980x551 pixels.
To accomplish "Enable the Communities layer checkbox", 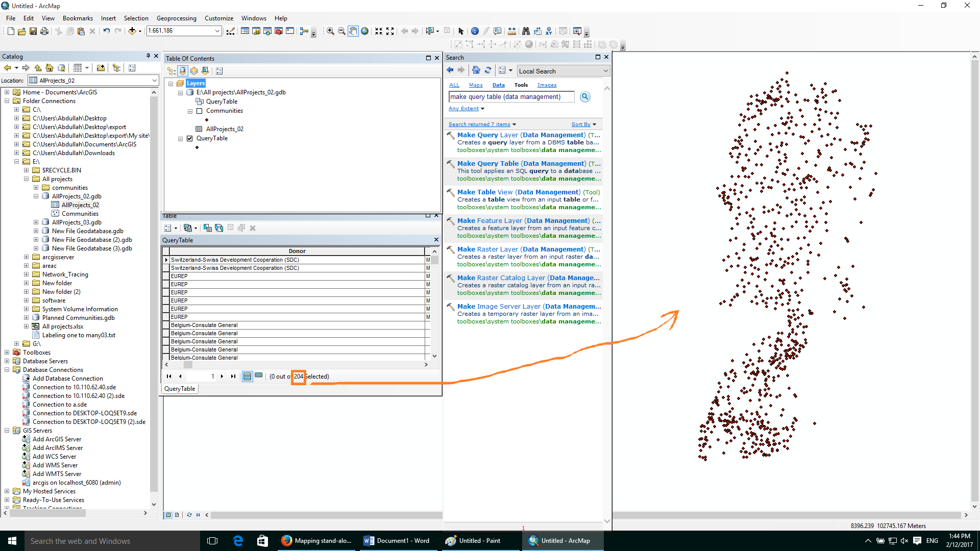I will point(200,111).
